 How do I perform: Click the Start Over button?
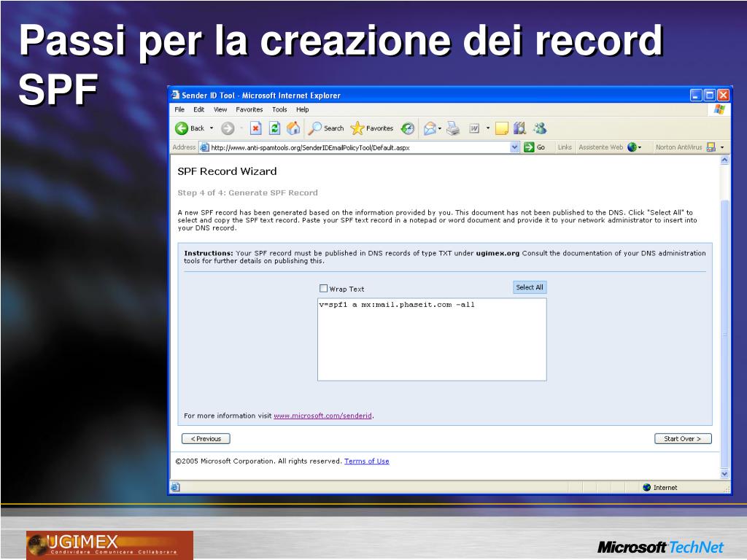tap(683, 438)
